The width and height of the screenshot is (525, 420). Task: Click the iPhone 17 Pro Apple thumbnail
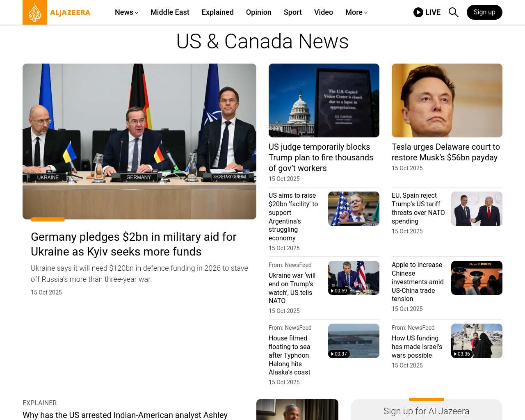477,278
